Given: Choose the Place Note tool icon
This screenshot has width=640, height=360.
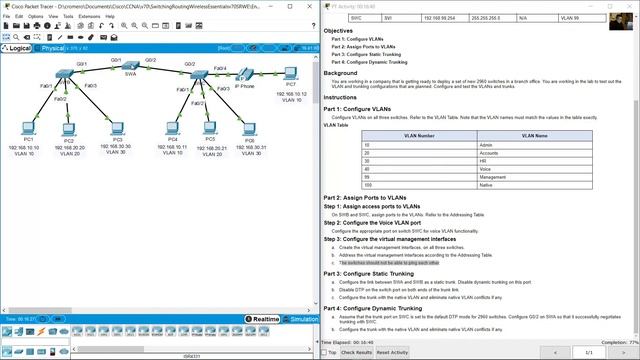Looking at the screenshot, I should point(49,37).
